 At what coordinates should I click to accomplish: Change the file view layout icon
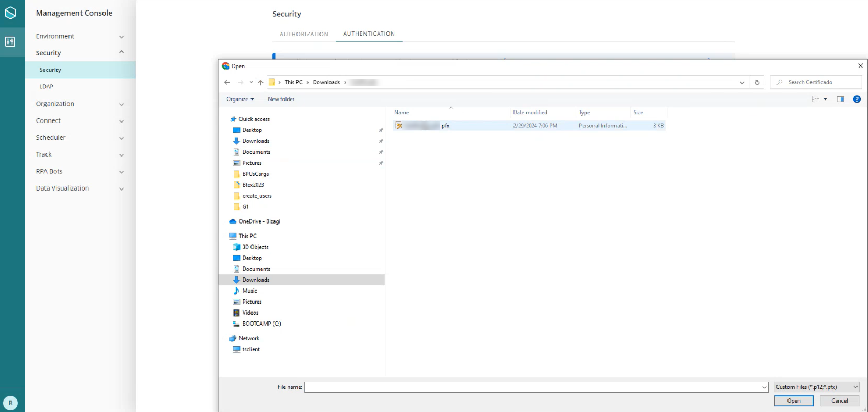tap(815, 99)
